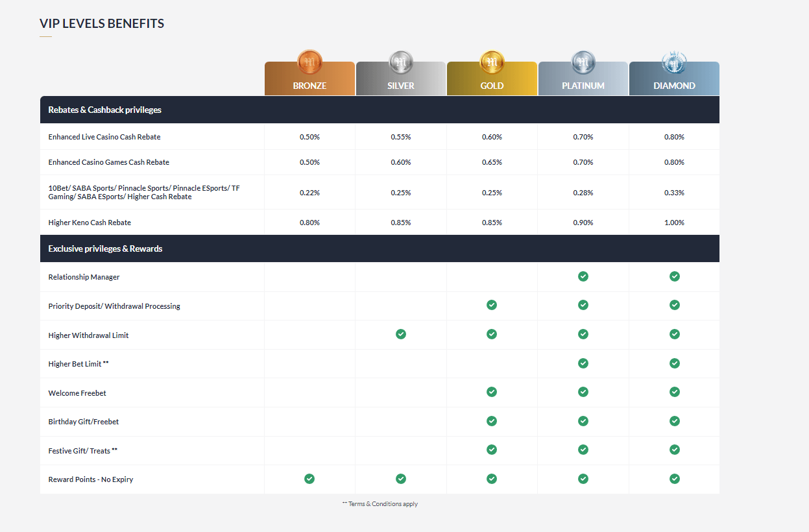Click the 'Reward Points - No Expiry' row label
The image size is (809, 532).
(91, 479)
